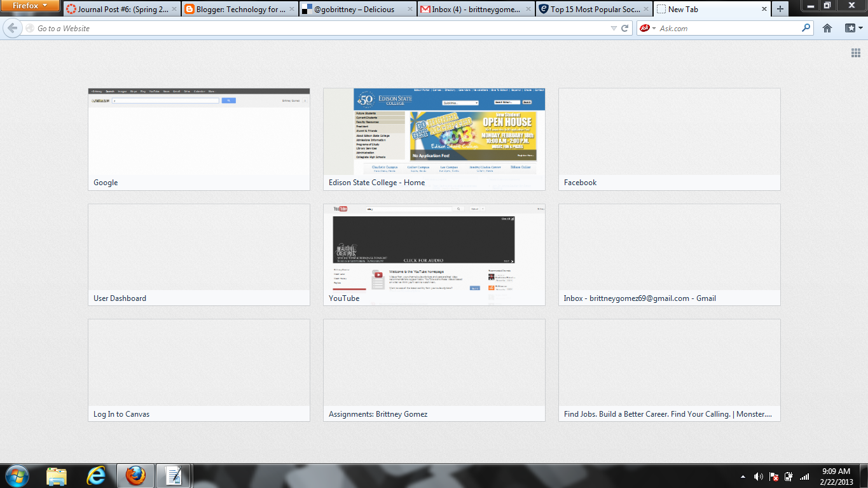Switch to the @gobrittney – Delicious tab
The image size is (868, 488).
(x=357, y=10)
